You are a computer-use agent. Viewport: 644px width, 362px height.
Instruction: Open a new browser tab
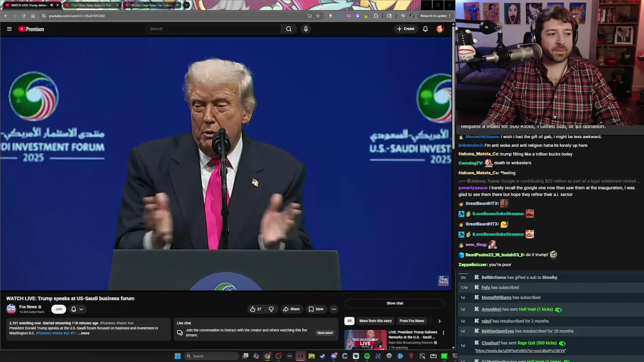click(x=187, y=5)
